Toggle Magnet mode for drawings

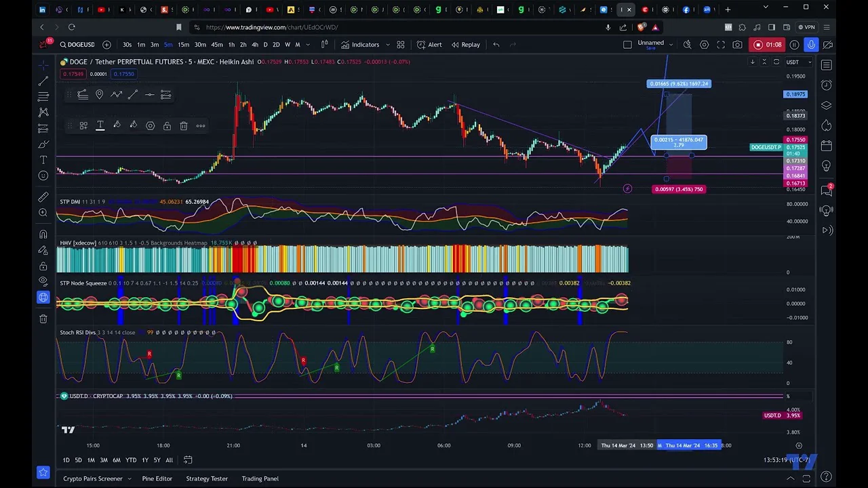click(x=43, y=234)
